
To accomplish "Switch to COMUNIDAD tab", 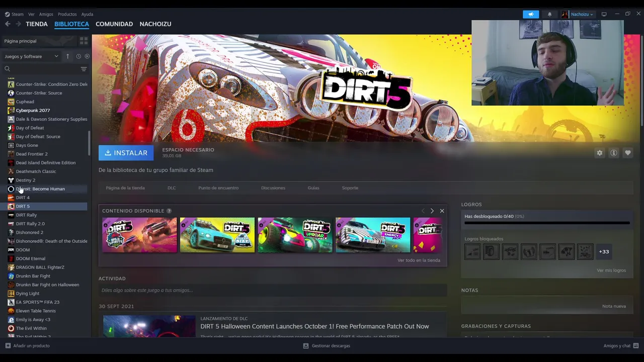I will pyautogui.click(x=114, y=24).
